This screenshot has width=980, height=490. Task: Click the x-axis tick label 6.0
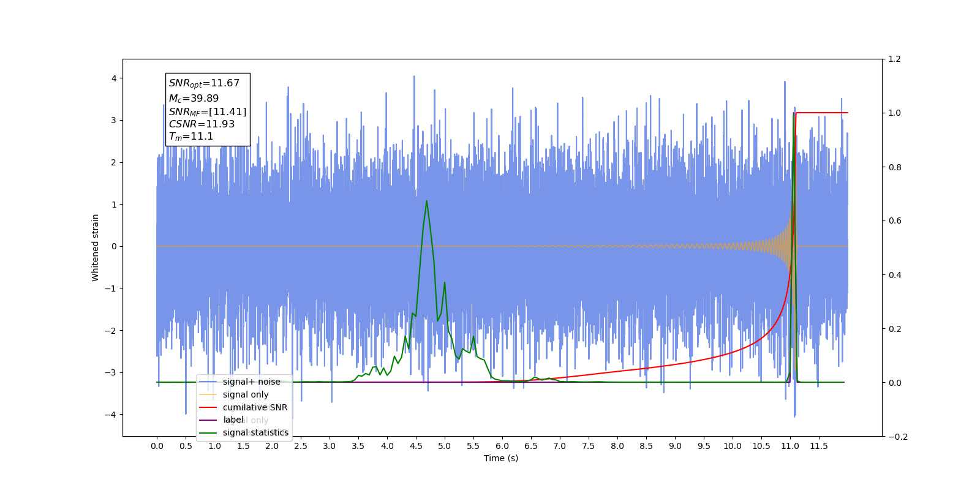(502, 446)
